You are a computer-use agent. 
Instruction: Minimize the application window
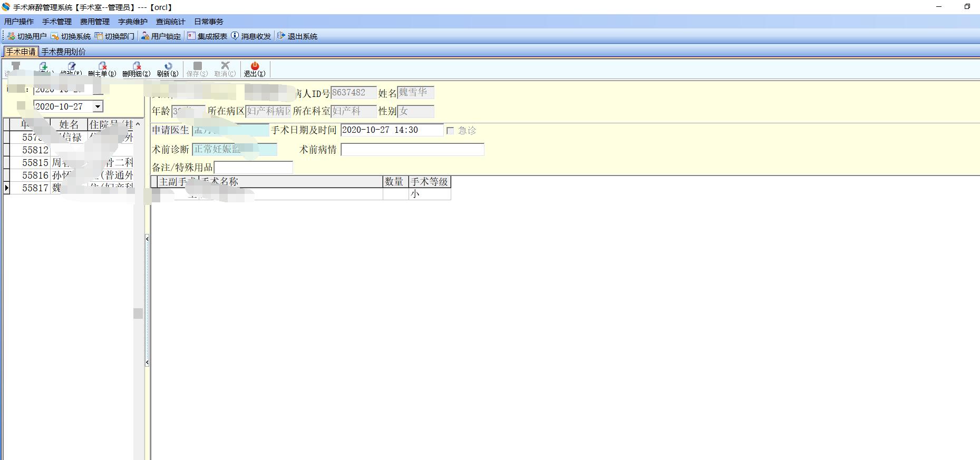click(939, 7)
